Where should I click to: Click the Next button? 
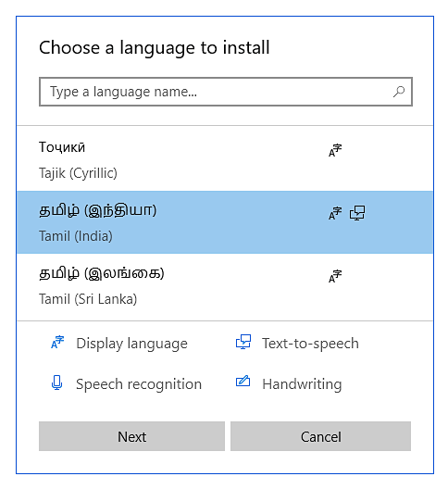tap(131, 436)
